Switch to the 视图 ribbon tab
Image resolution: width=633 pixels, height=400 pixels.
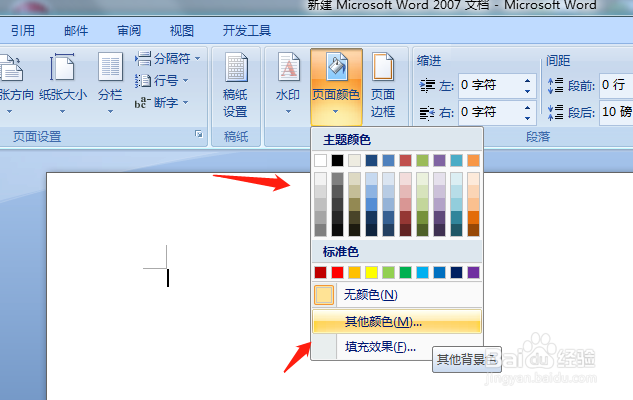[x=182, y=31]
